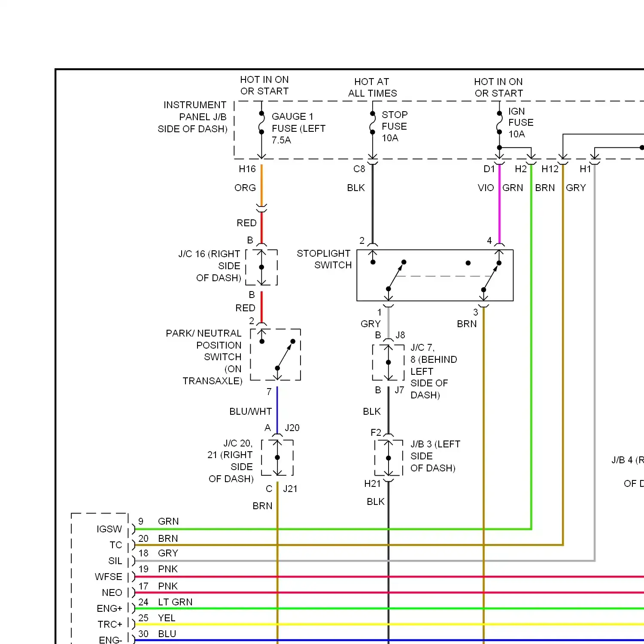Image resolution: width=644 pixels, height=644 pixels.
Task: Select pin 18 GRY wire label
Action: pos(158,553)
